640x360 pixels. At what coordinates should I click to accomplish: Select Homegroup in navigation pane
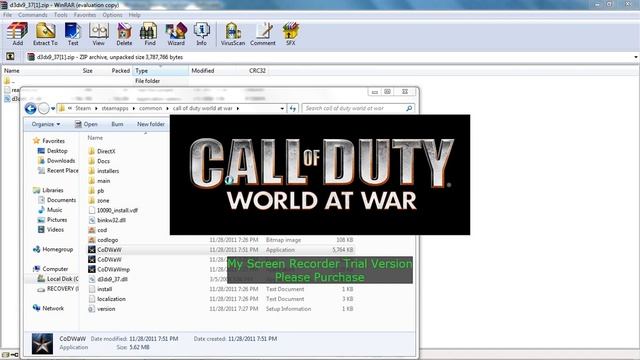tap(53, 249)
